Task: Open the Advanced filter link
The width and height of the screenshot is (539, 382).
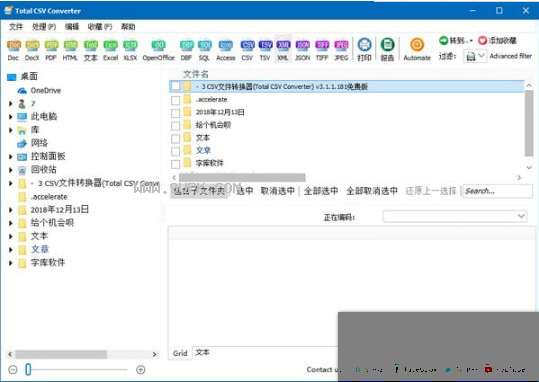Action: [510, 56]
